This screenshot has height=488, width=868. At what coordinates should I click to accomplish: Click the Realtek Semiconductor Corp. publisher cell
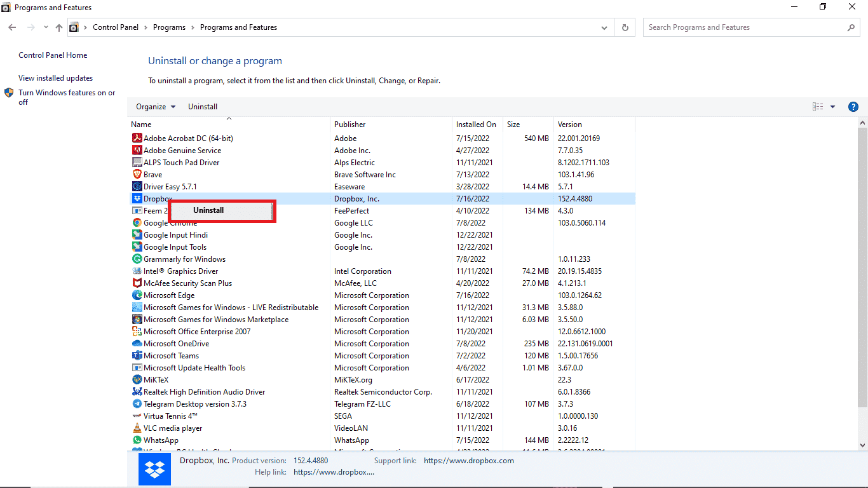click(x=383, y=391)
